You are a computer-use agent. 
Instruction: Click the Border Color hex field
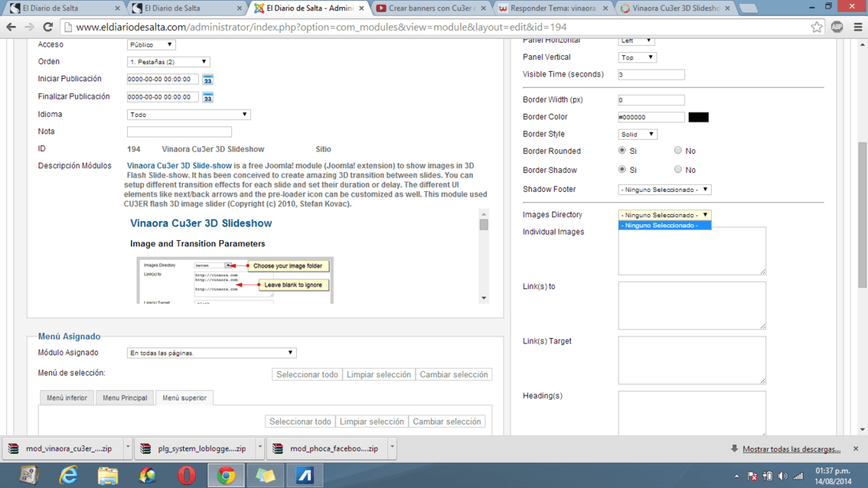point(651,117)
